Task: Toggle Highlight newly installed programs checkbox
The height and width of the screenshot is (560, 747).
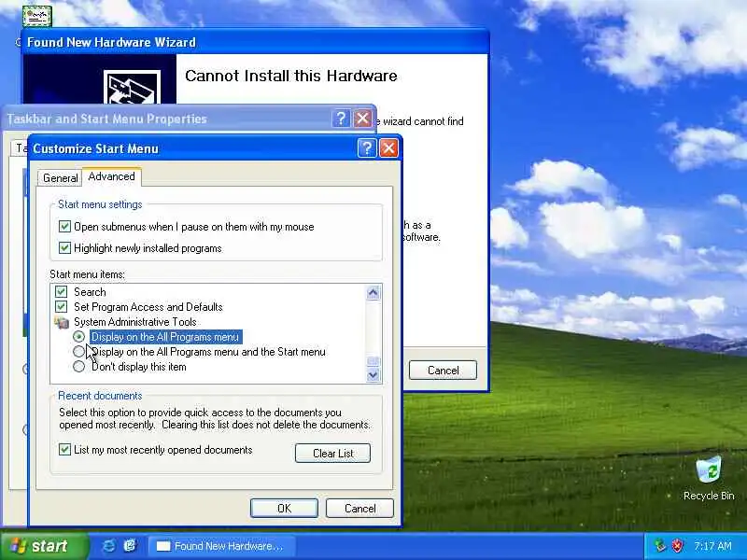Action: (64, 247)
